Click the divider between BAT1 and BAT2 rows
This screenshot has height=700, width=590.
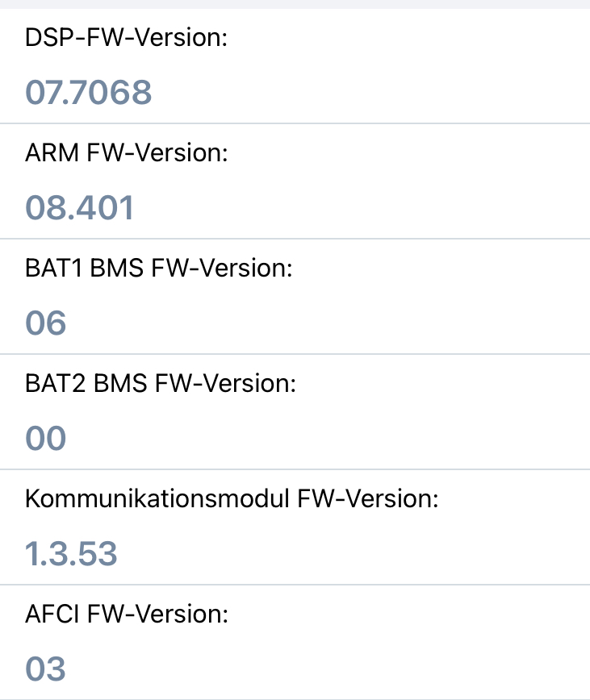pyautogui.click(x=295, y=354)
